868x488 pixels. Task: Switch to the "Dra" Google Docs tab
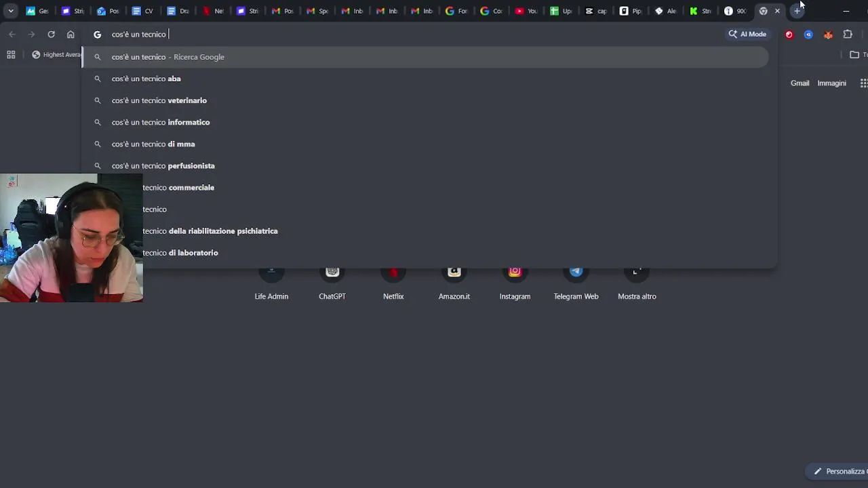pos(178,11)
